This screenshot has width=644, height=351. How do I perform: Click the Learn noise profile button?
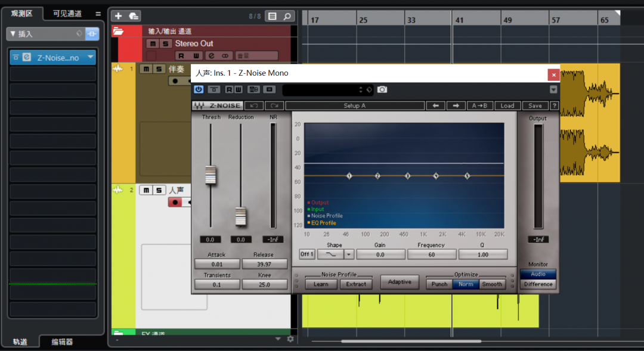click(x=321, y=284)
